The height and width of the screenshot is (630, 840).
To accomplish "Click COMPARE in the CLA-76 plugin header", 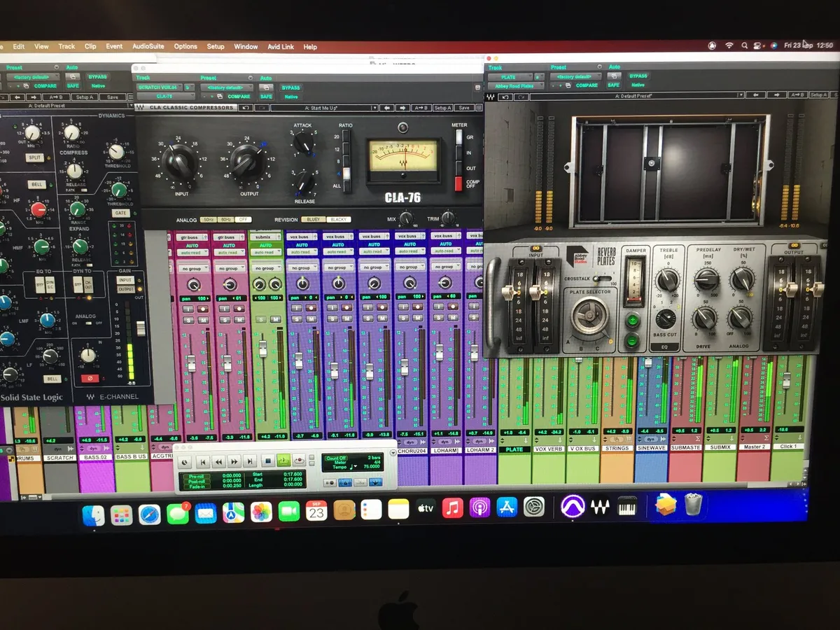I will point(238,96).
